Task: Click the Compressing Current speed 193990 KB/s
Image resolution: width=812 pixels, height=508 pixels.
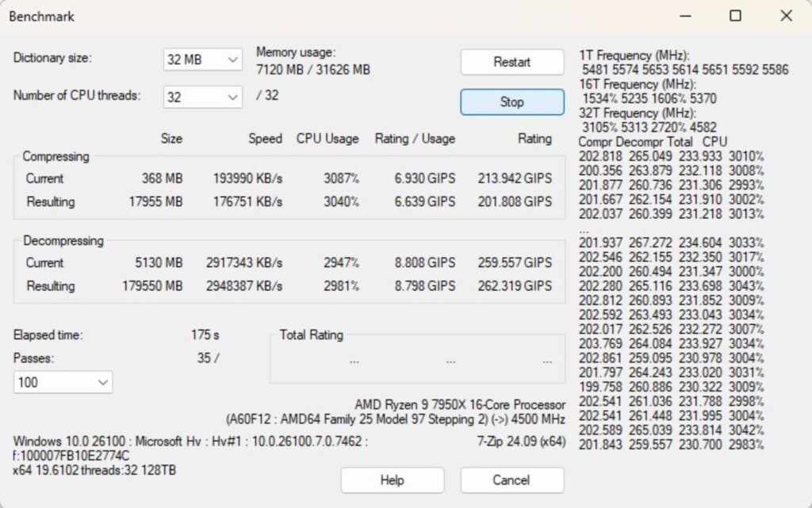Action: tap(247, 178)
